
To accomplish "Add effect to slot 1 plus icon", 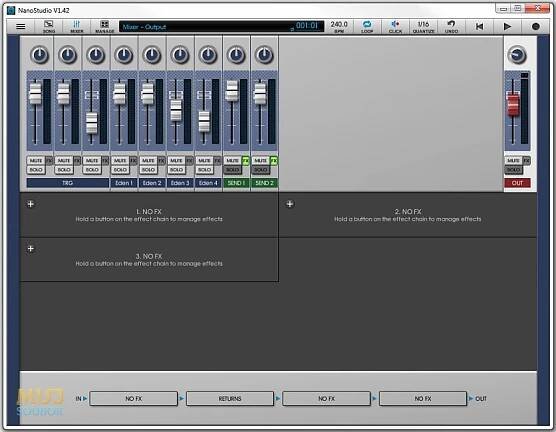I will 31,204.
